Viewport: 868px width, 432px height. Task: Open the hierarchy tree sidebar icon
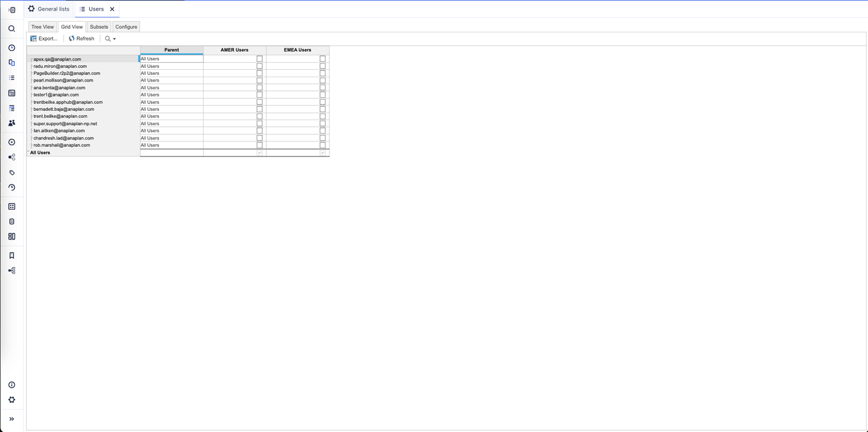click(12, 271)
